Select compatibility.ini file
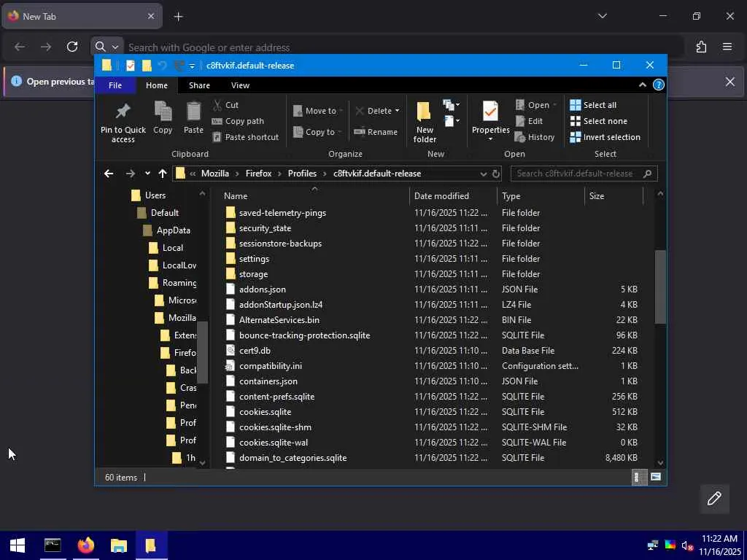The height and width of the screenshot is (560, 747). pos(271,366)
